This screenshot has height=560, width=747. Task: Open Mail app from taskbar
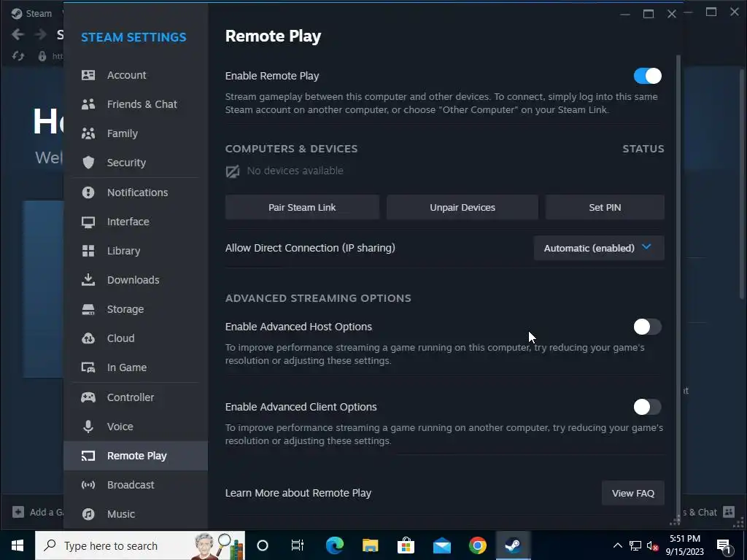(441, 545)
